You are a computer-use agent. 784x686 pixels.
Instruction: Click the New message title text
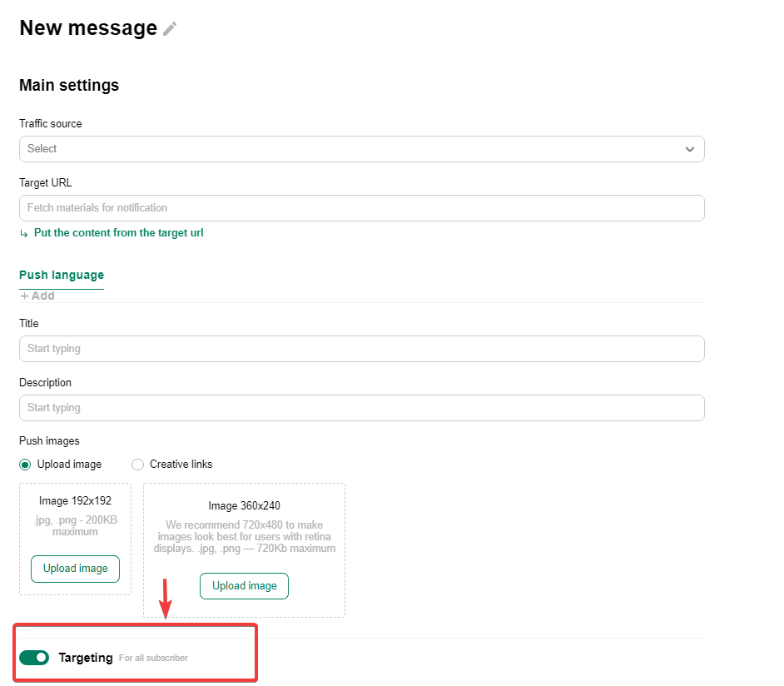click(88, 28)
